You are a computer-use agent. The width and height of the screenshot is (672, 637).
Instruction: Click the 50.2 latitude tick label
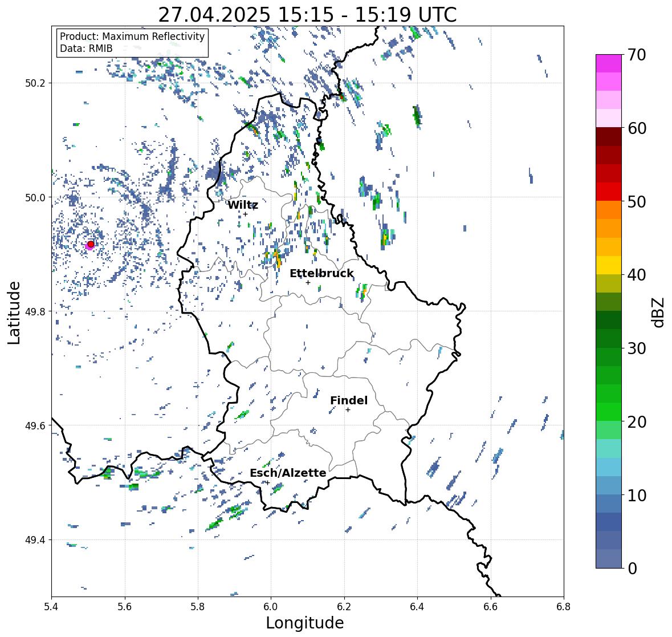35,83
